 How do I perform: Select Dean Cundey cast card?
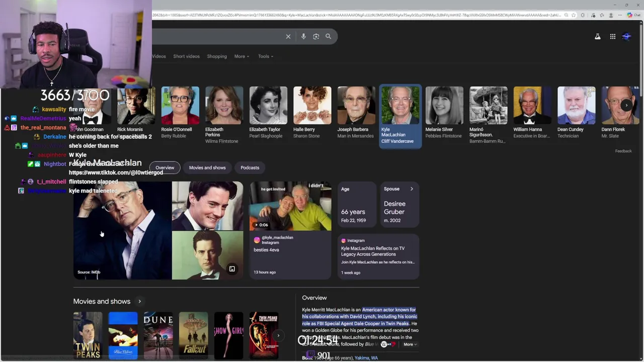(x=576, y=113)
